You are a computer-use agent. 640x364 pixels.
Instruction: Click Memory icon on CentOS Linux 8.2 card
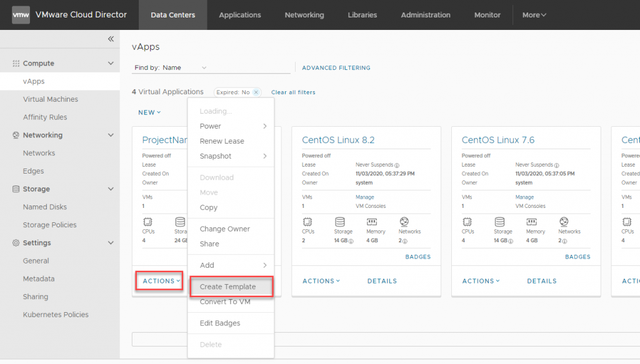coord(372,222)
